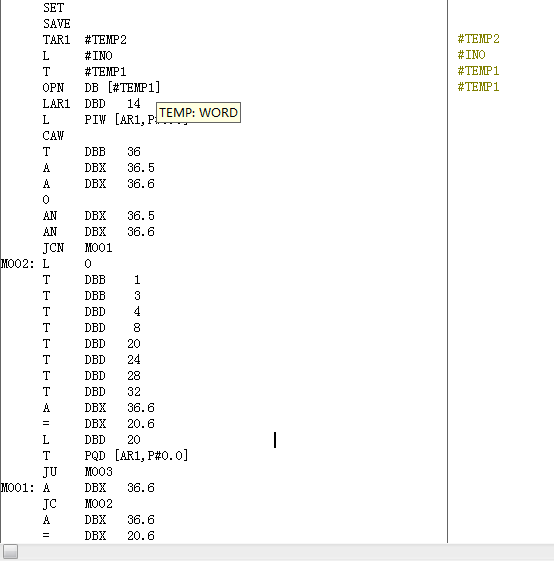Click the 'L DBD 20' line

[x=91, y=440]
